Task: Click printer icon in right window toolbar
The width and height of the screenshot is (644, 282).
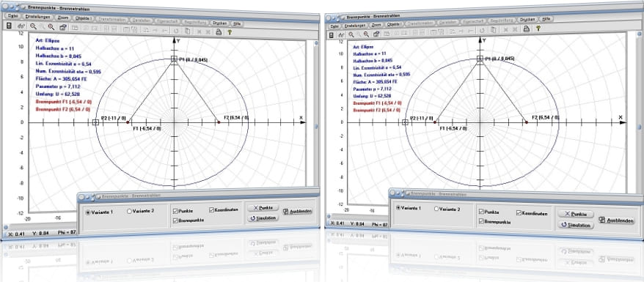Action: pyautogui.click(x=526, y=29)
